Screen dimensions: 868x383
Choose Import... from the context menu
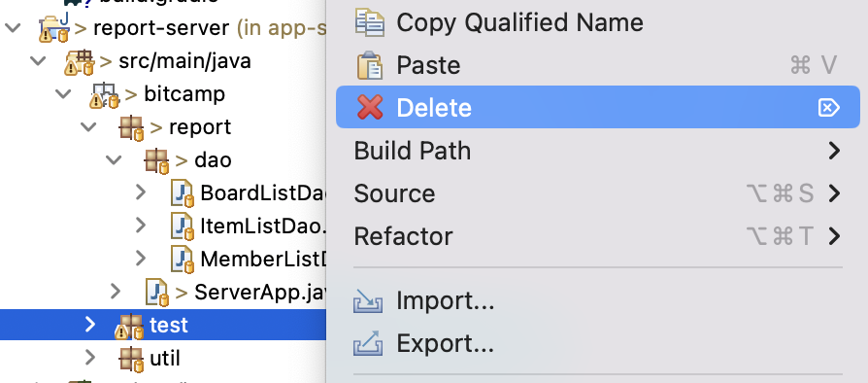pos(598,301)
